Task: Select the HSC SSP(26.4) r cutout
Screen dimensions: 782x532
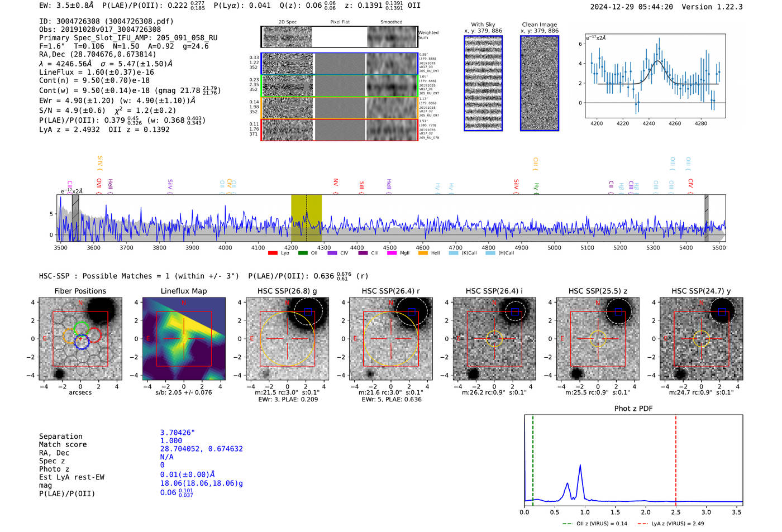Action: click(391, 339)
